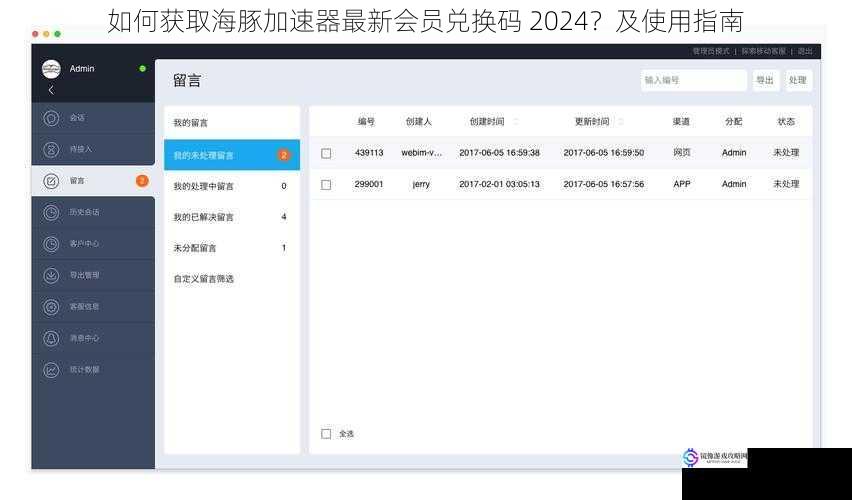This screenshot has width=852, height=500.
Task: Click the 编号 column header
Action: 366,122
